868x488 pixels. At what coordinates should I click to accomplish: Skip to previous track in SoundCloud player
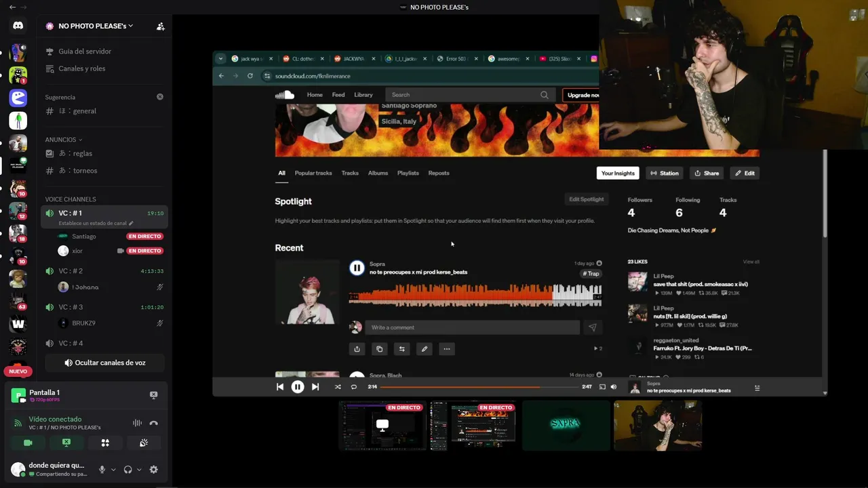point(279,387)
